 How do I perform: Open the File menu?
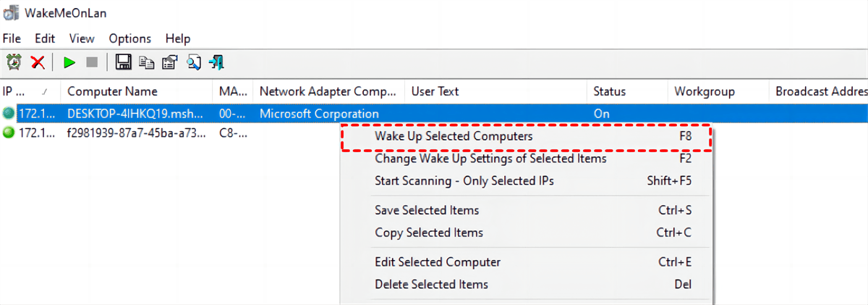(12, 38)
